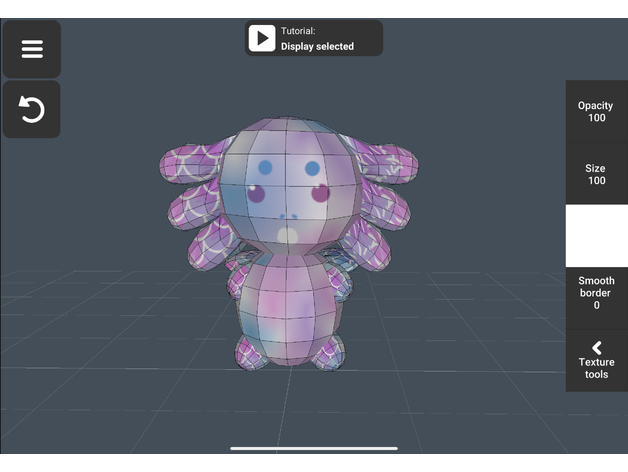The width and height of the screenshot is (628, 472).
Task: Adjust the Opacity 100 setting
Action: [596, 111]
